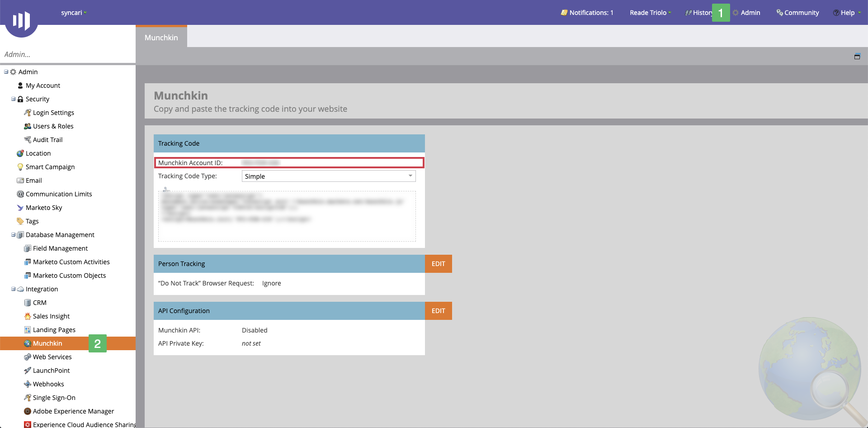The width and height of the screenshot is (868, 428).
Task: Collapse the Integration tree node
Action: pos(13,289)
